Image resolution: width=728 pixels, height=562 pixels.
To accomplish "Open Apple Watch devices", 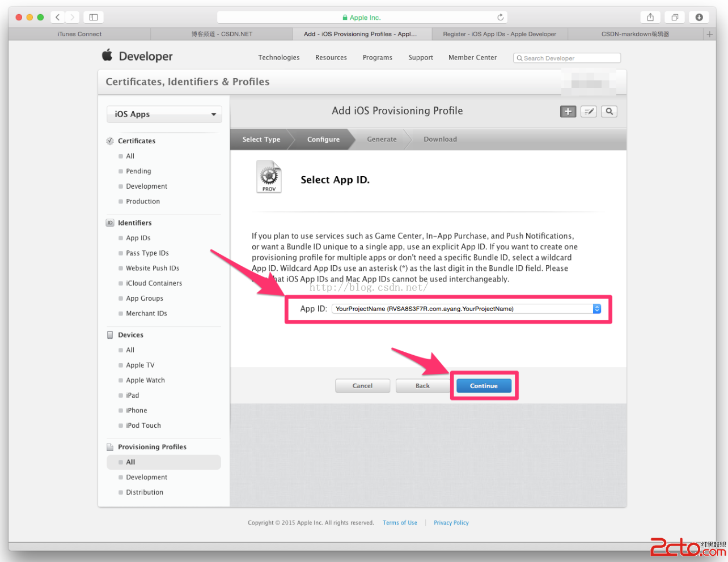I will pyautogui.click(x=145, y=380).
